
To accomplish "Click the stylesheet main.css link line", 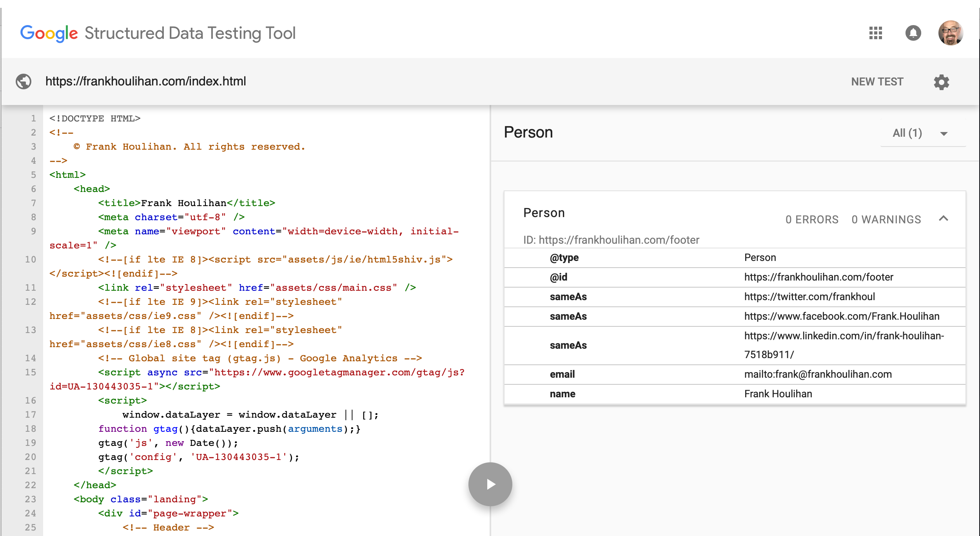I will pyautogui.click(x=257, y=288).
